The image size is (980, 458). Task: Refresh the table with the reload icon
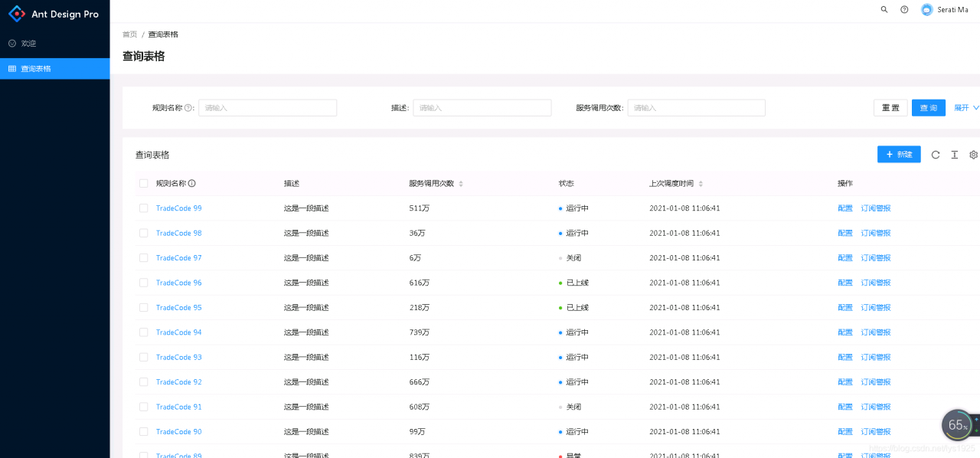click(935, 155)
